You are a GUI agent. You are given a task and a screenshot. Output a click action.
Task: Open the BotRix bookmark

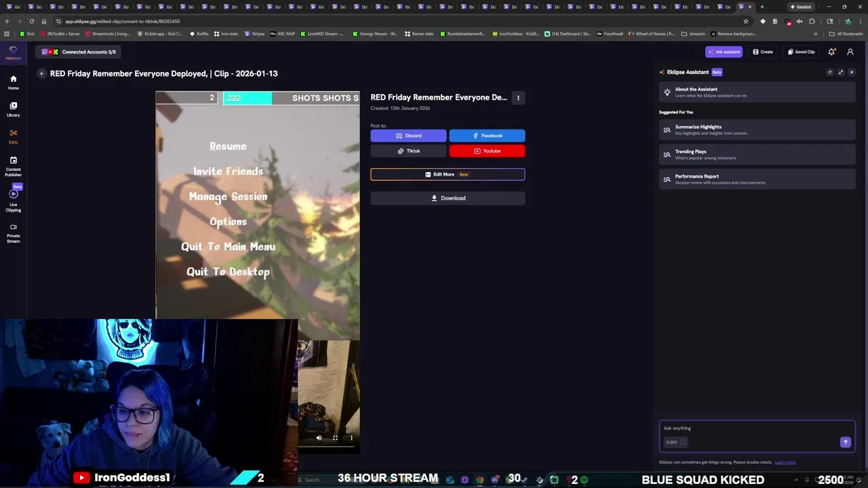(199, 33)
